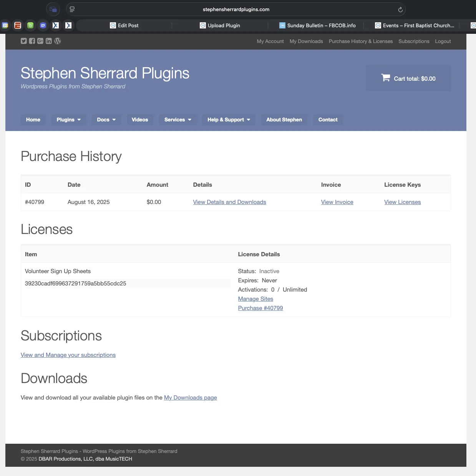Open My Downloads in top bar

(306, 41)
